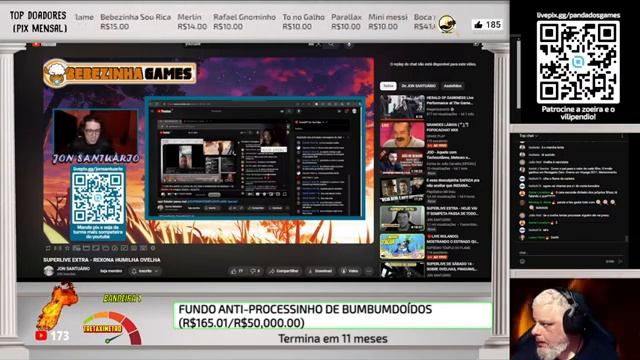Screen dimensions: 640x360
Task: Select the Todos filter chip
Action: [x=388, y=86]
